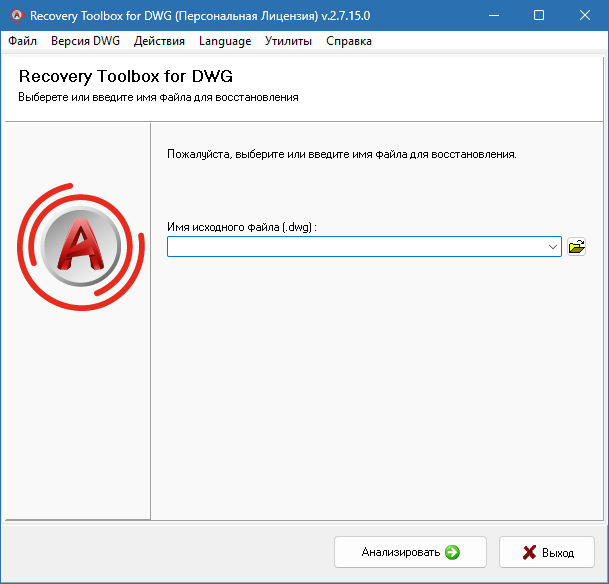Open the Справка menu
This screenshot has width=609, height=584.
coord(349,41)
